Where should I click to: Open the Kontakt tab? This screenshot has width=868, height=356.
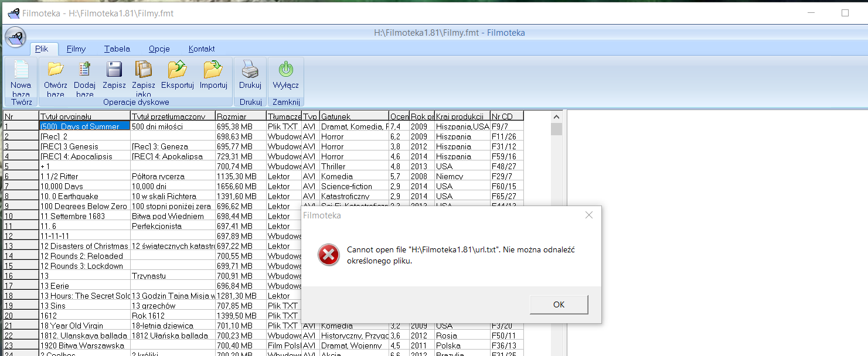202,49
